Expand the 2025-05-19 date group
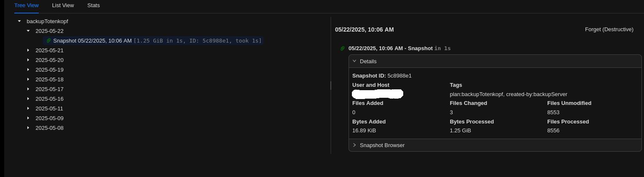The width and height of the screenshot is (644, 177). (28, 70)
